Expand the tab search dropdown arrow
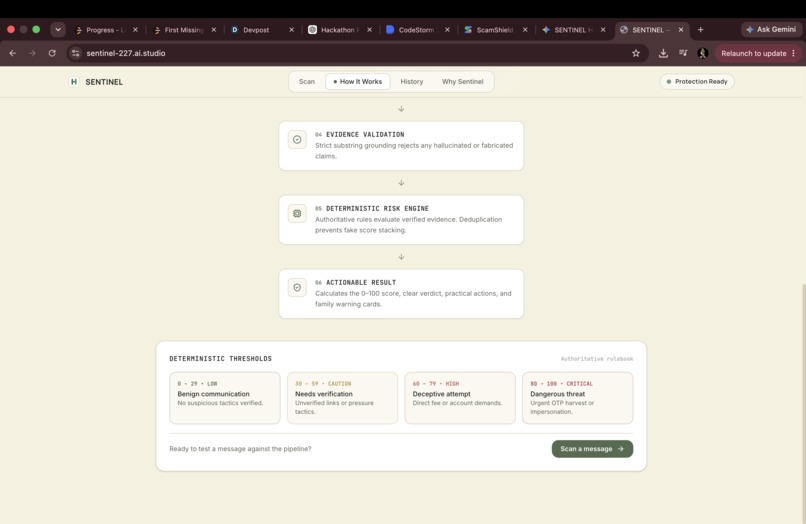This screenshot has width=806, height=524. [x=58, y=30]
